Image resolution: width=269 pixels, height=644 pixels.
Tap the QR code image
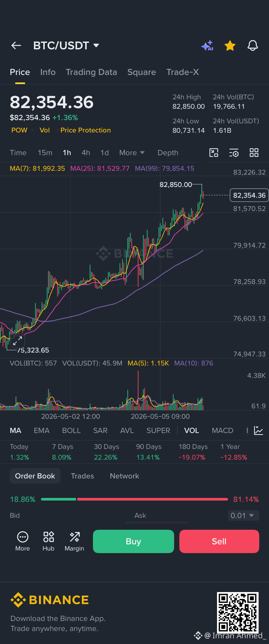pos(238,612)
